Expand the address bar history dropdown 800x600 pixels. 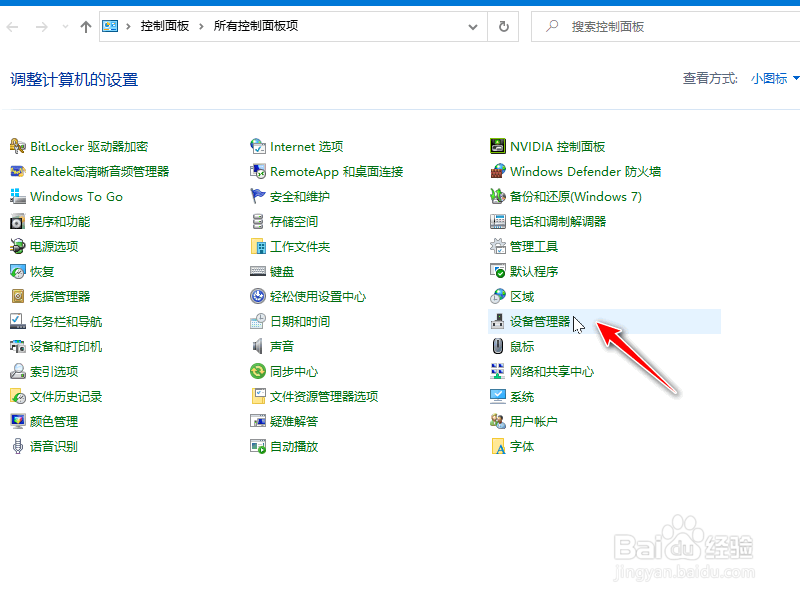[473, 27]
